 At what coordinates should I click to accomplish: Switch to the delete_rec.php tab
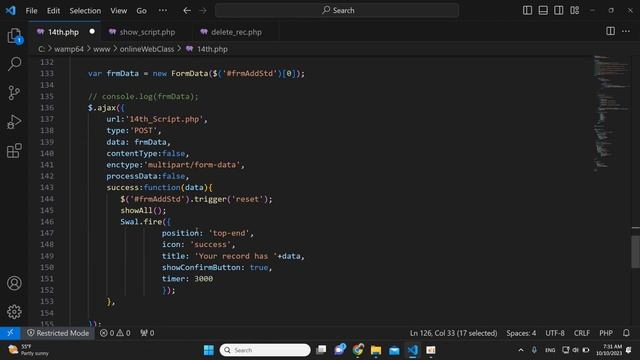click(x=236, y=32)
